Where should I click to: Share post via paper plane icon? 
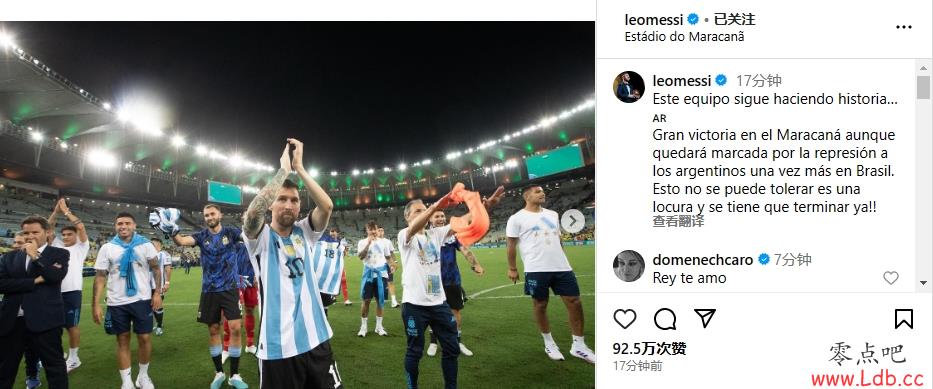tap(705, 318)
